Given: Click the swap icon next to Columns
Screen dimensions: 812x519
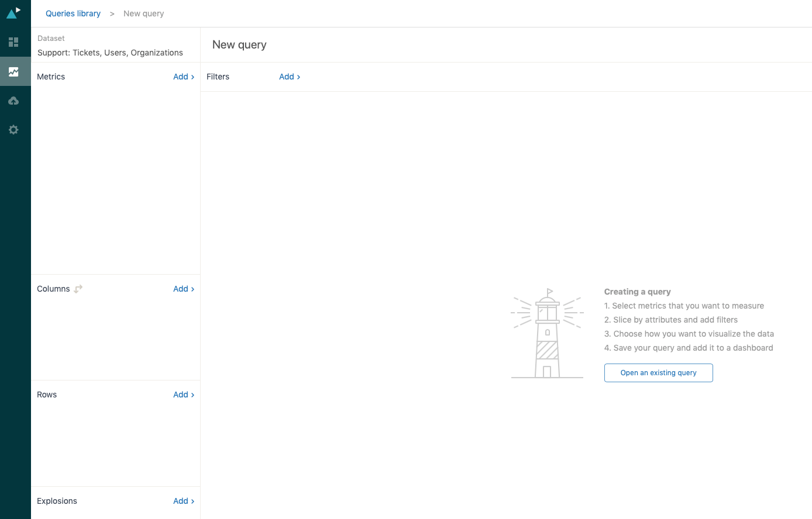Looking at the screenshot, I should pos(78,289).
